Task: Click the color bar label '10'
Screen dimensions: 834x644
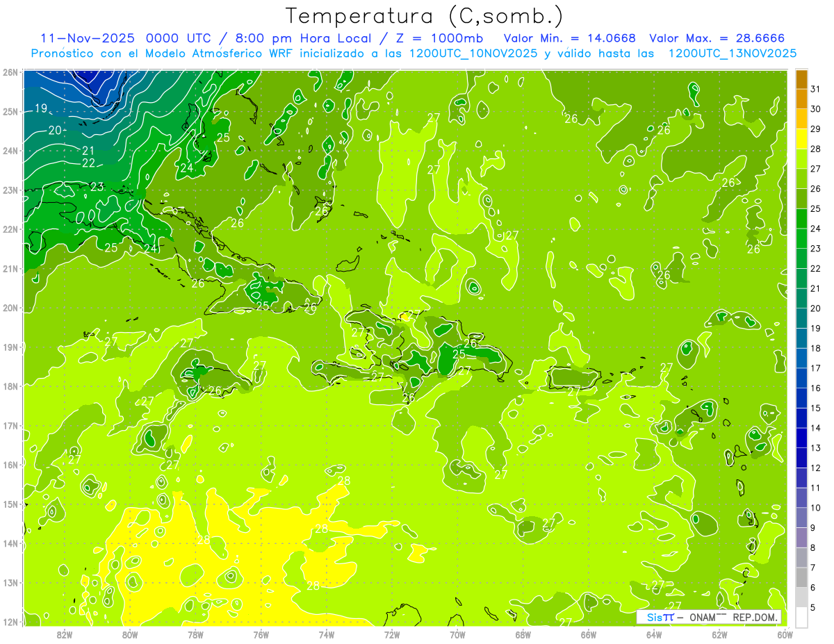Action: tap(815, 507)
